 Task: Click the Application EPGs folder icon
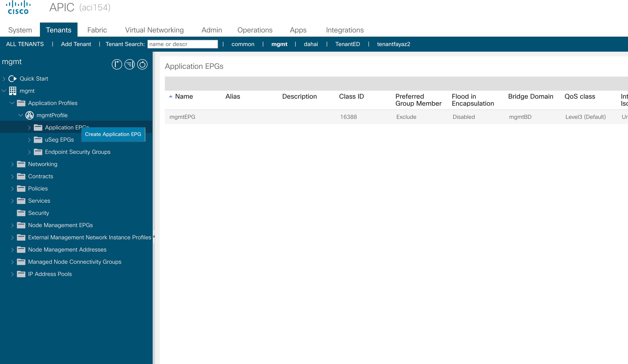tap(38, 127)
